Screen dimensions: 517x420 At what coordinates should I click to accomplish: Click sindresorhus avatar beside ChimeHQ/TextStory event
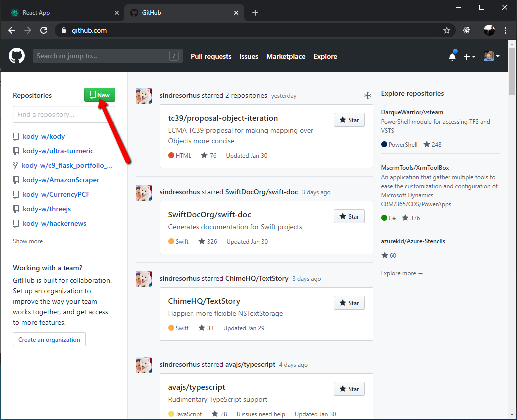[x=144, y=279]
